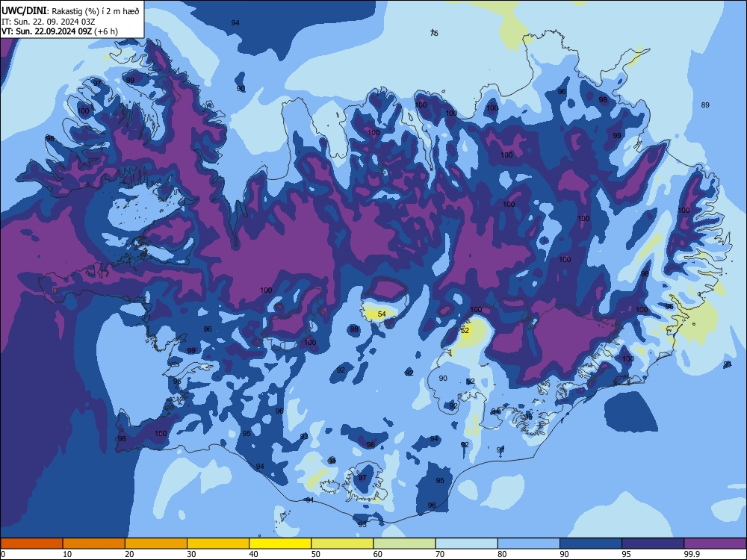This screenshot has height=560, width=747.
Task: Click the legend tick label '0'
Action: pos(3,554)
